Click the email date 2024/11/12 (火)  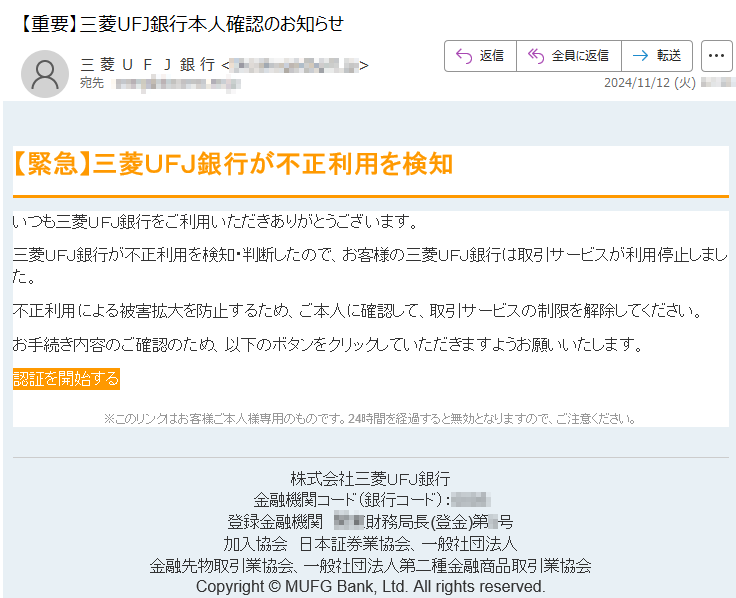(650, 83)
